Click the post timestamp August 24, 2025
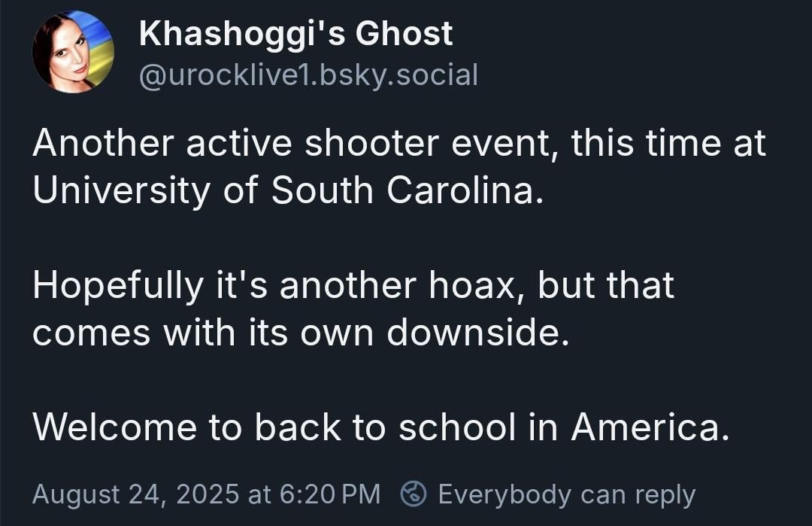The image size is (812, 526). (135, 494)
